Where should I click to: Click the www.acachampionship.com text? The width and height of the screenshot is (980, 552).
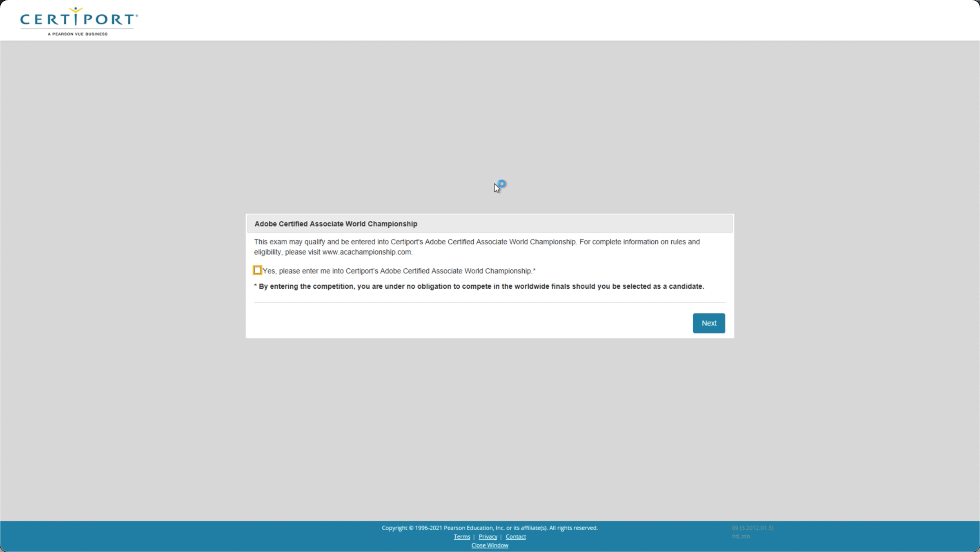(x=367, y=252)
